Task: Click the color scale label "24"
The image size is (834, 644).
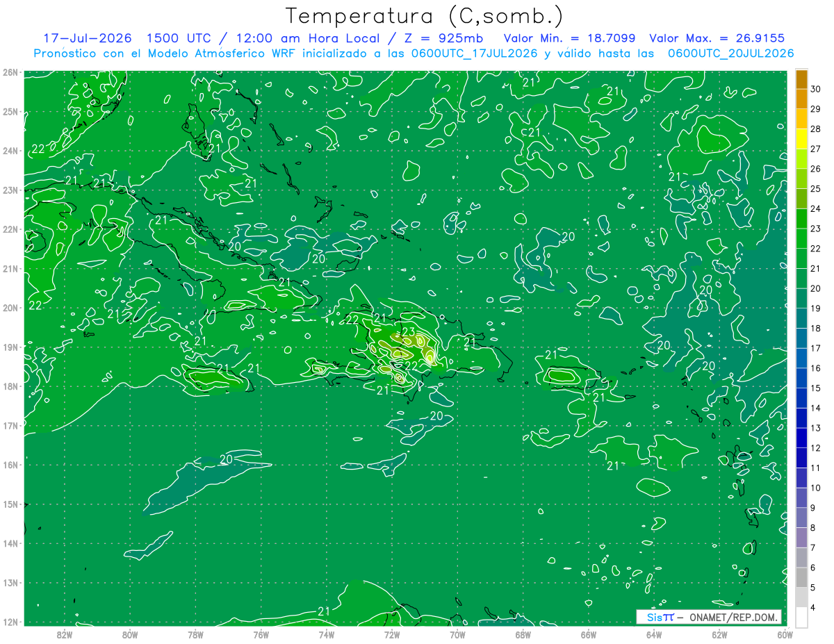Action: [x=815, y=208]
